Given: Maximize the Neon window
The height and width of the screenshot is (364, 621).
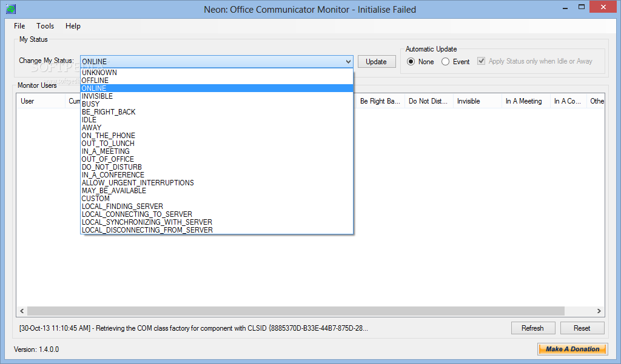Looking at the screenshot, I should click(x=582, y=7).
